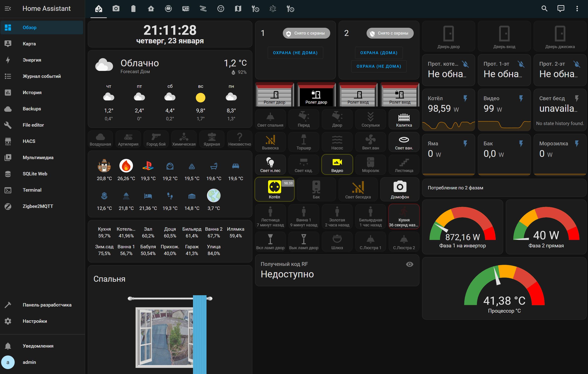Open Zigbee2MQTT from the sidebar

(38, 206)
